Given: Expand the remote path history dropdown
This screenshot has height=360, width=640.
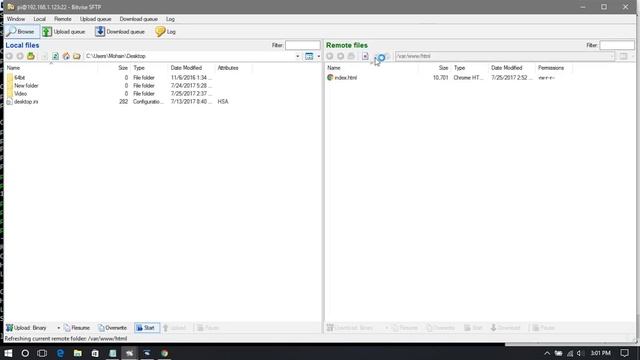Looking at the screenshot, I should click(x=612, y=56).
